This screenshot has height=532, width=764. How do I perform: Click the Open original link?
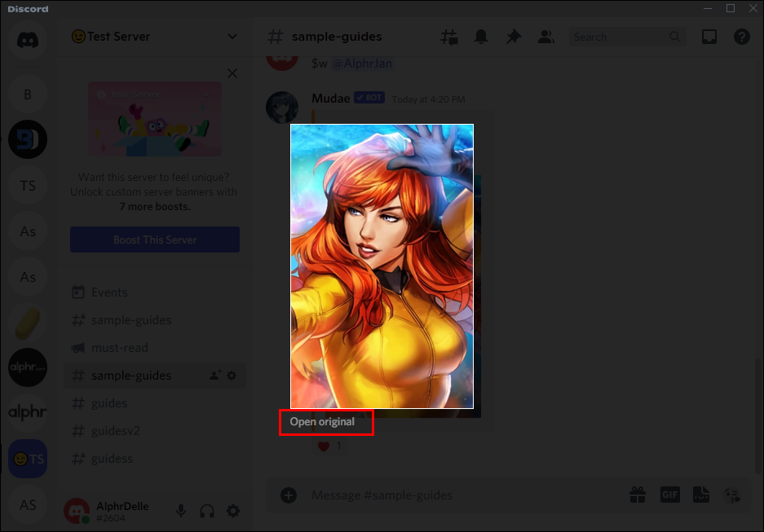322,421
